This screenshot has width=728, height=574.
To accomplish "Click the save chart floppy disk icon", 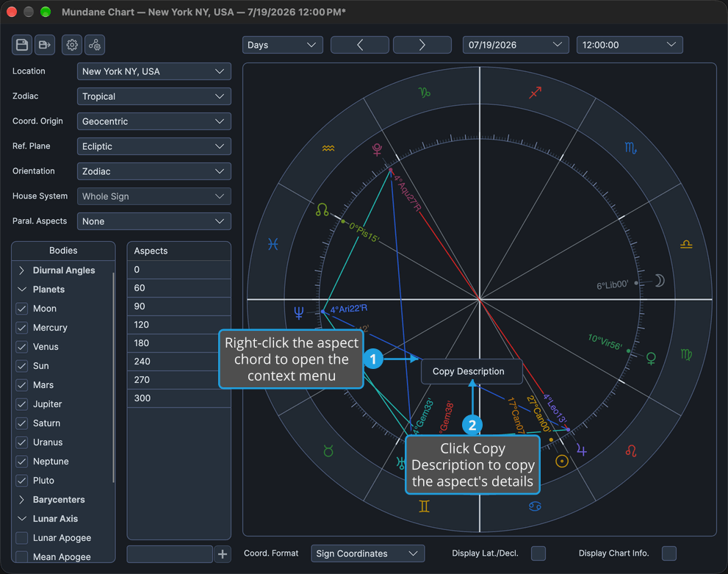I will tap(22, 45).
